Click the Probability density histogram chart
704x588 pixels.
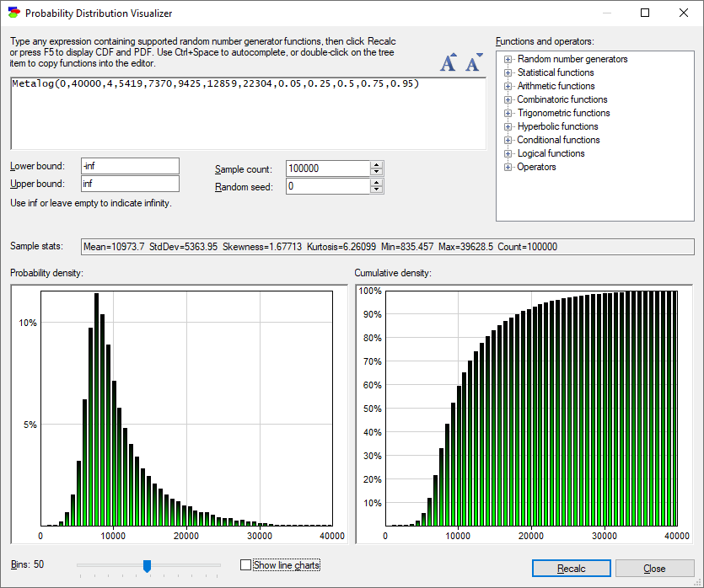[179, 414]
